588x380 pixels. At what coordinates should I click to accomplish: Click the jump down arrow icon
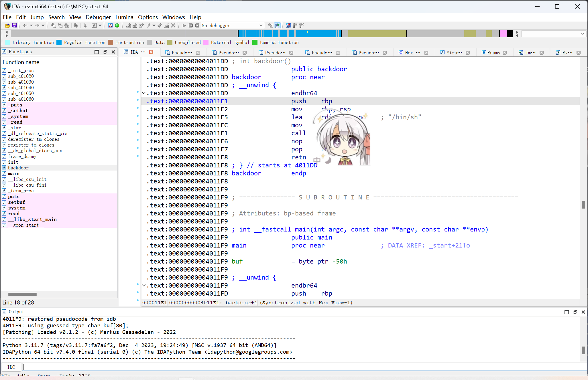[85, 25]
